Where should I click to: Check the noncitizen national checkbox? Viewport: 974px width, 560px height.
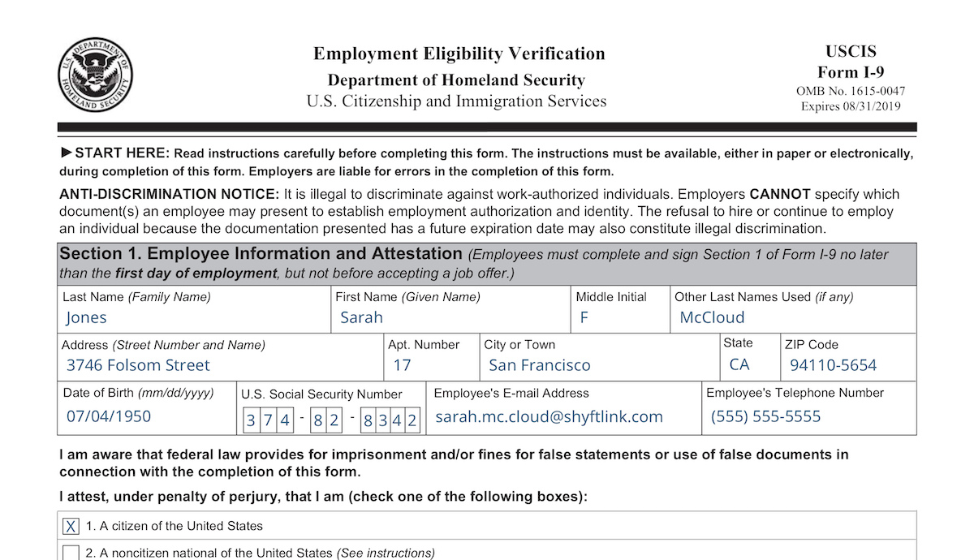pyautogui.click(x=71, y=554)
